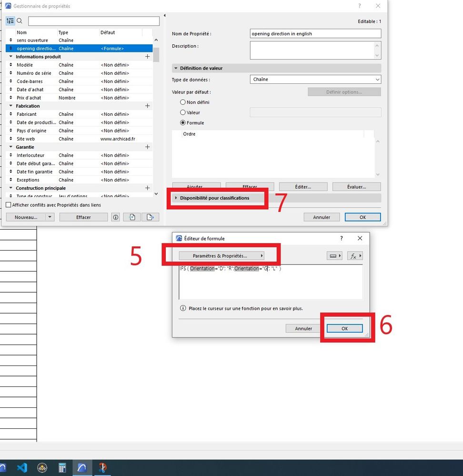The image size is (463, 476).
Task: Add property to Construction principale group
Action: [x=148, y=188]
